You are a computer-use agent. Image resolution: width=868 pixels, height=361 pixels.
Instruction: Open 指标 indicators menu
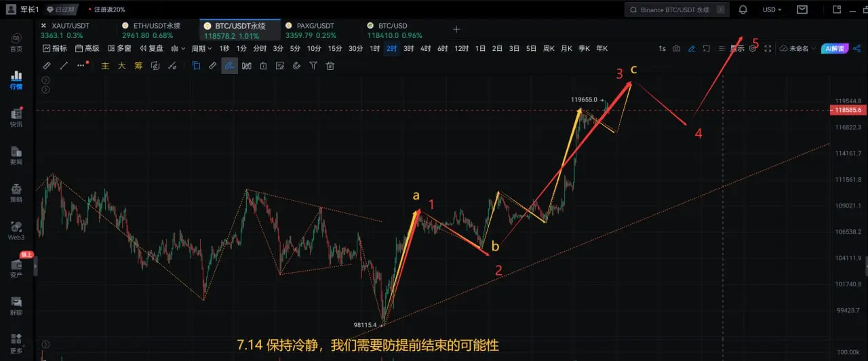[x=55, y=49]
